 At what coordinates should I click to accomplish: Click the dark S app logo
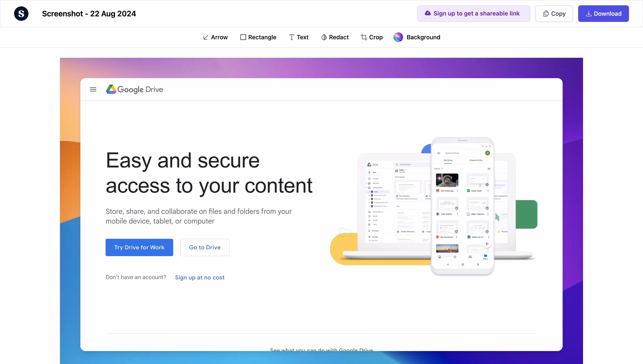pyautogui.click(x=21, y=14)
